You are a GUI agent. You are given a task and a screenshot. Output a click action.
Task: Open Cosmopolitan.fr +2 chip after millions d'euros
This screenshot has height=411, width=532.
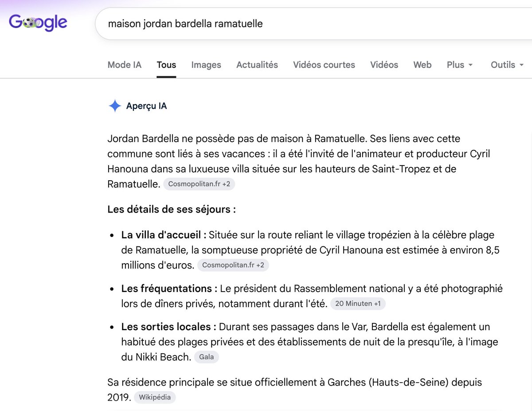(233, 265)
